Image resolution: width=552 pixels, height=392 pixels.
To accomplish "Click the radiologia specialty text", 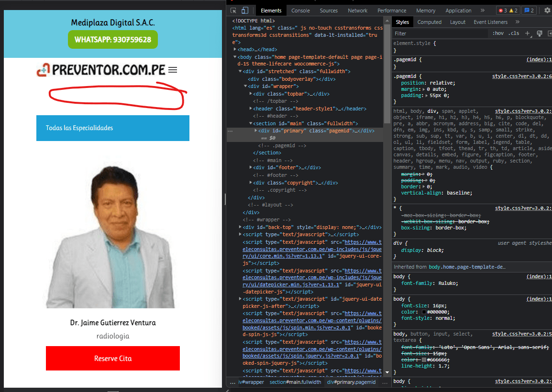I will point(113,336).
